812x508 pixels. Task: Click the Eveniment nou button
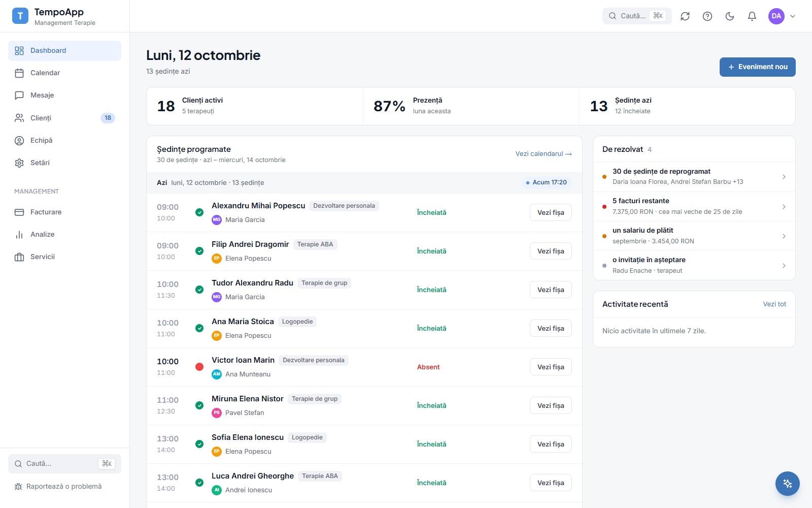[757, 67]
